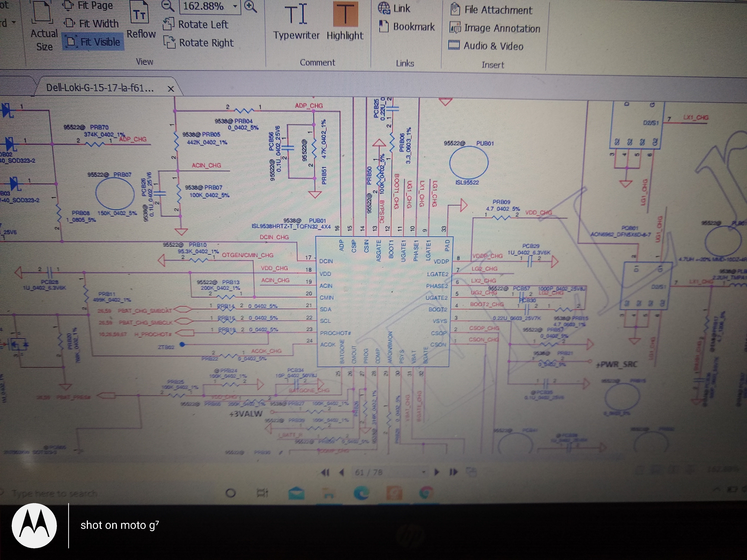
Task: Click the '+PWR_SRC' net label in schematic
Action: pos(616,365)
